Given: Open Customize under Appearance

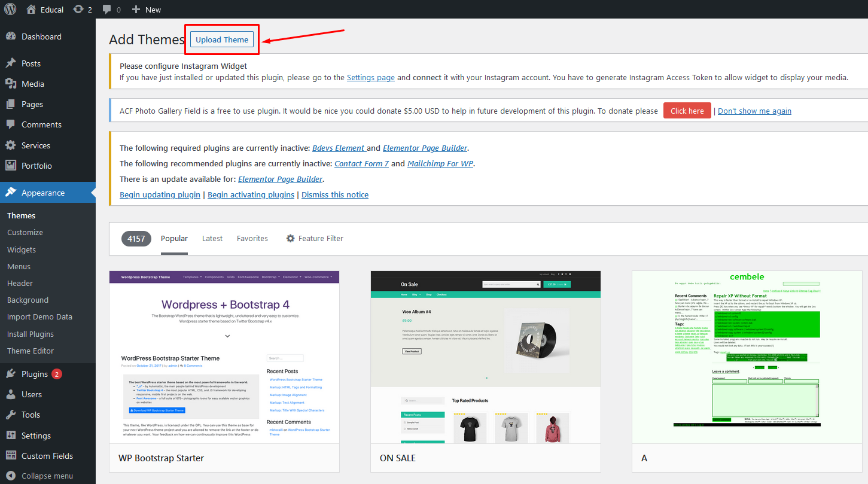Looking at the screenshot, I should 25,232.
